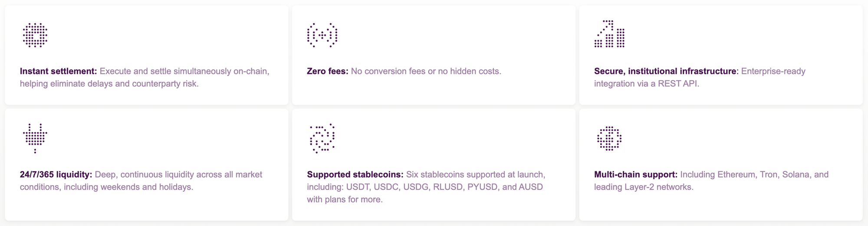Screen dimensions: 868x226
Task: Click the Supported stablecoins swirl icon
Action: click(x=322, y=138)
